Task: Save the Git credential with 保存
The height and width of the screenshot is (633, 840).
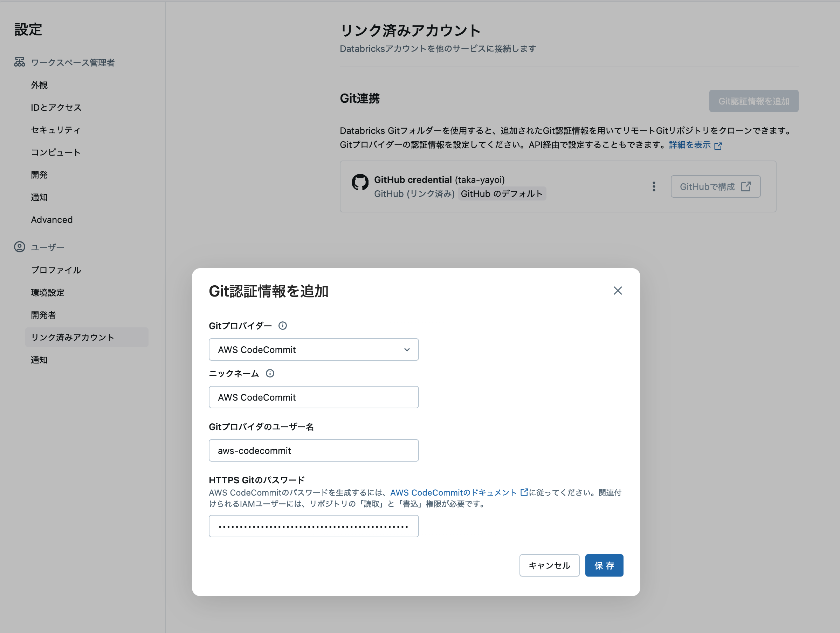Action: pyautogui.click(x=604, y=565)
